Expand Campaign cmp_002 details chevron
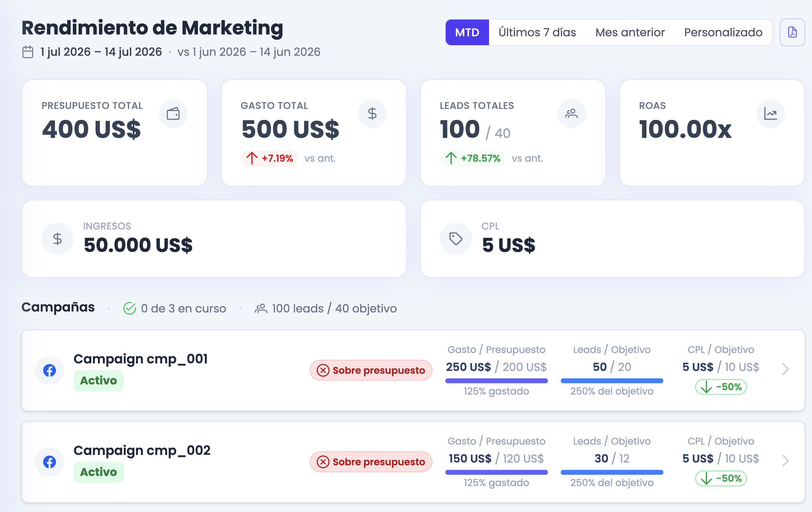 click(x=785, y=461)
